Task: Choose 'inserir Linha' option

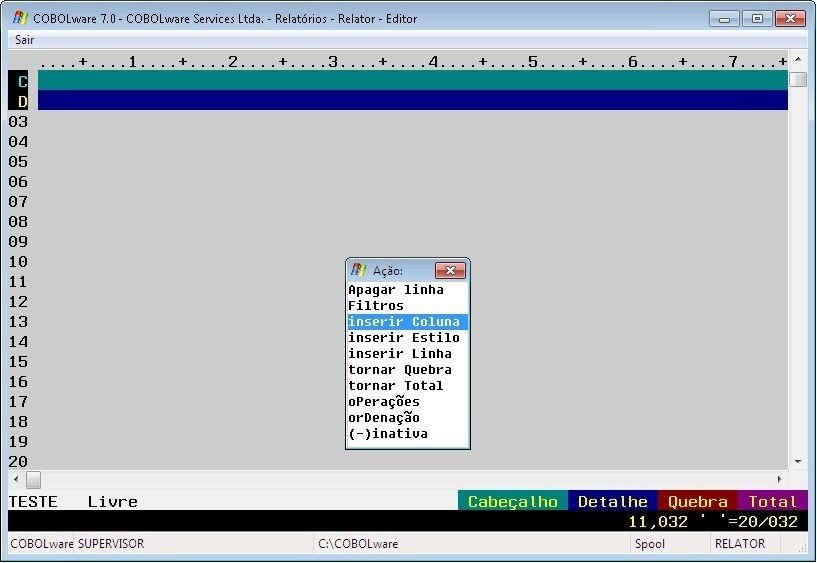Action: (400, 354)
